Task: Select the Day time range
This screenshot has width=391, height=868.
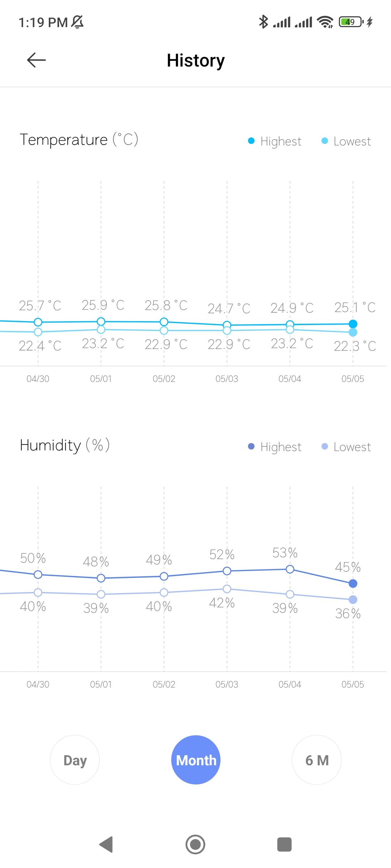Action: [75, 760]
